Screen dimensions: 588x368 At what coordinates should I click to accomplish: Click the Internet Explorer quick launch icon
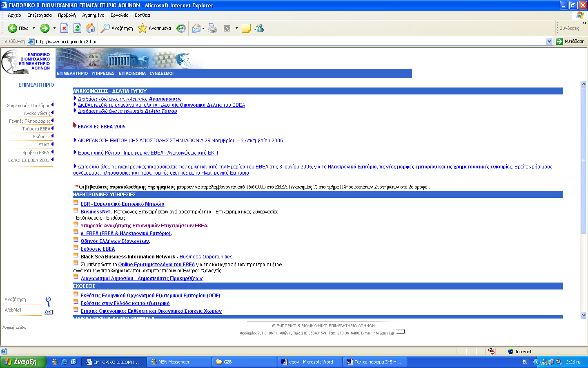64,362
